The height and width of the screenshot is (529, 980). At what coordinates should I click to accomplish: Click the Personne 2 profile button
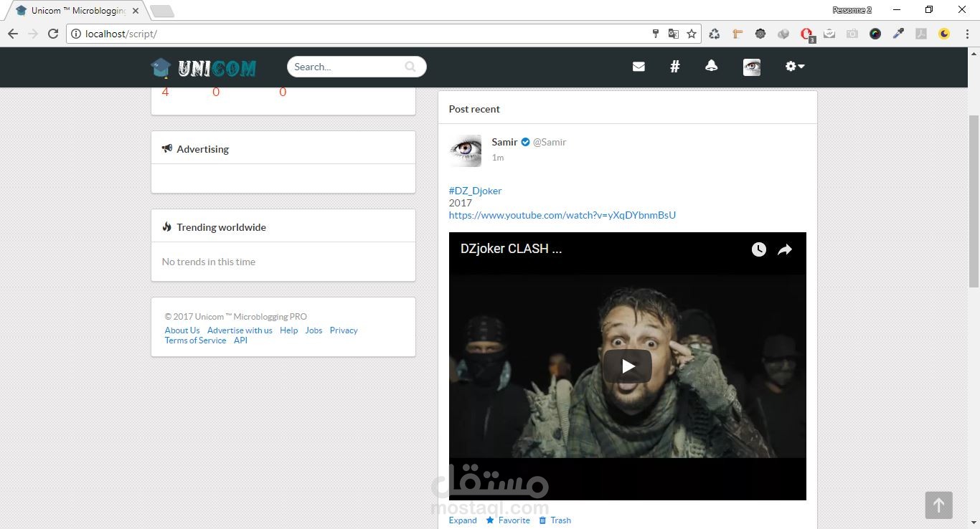click(852, 10)
